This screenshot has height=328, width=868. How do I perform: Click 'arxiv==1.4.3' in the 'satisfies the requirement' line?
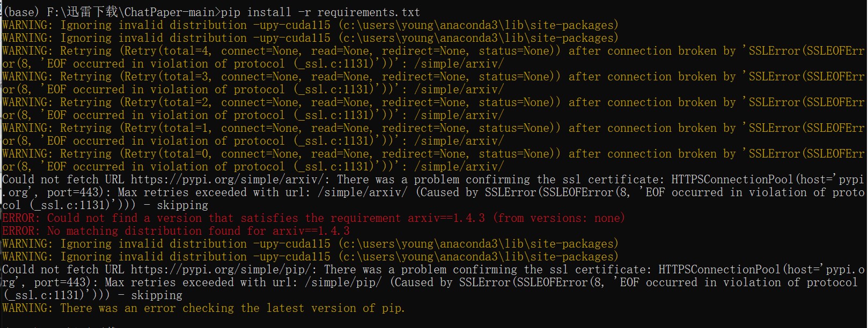446,218
